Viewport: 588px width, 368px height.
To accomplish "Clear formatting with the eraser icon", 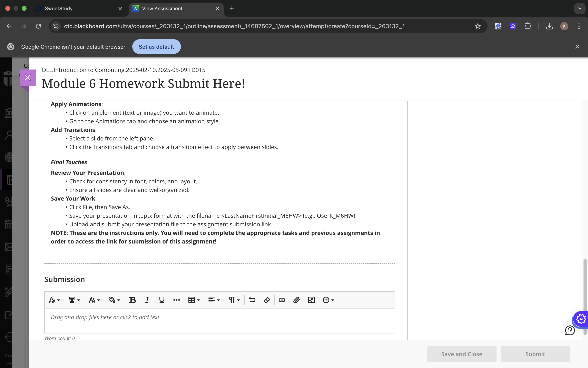I will click(x=267, y=300).
